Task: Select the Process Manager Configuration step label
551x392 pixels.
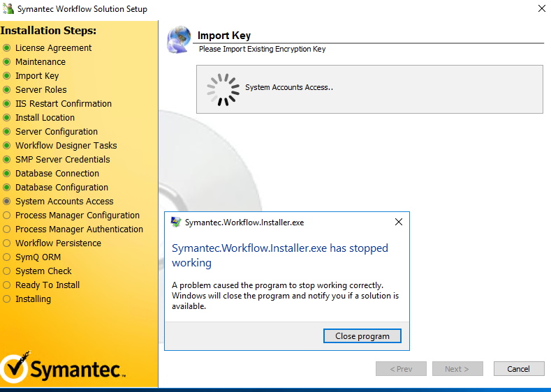Action: click(x=78, y=215)
